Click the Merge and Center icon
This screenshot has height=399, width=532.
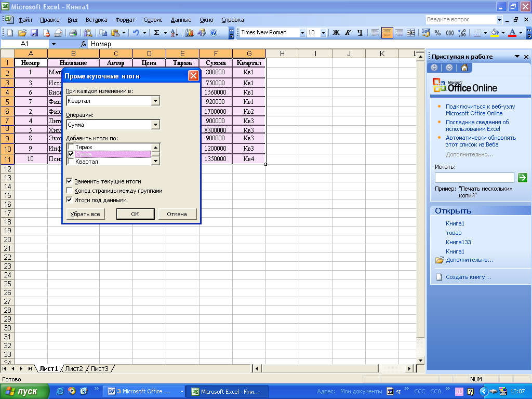coord(411,33)
